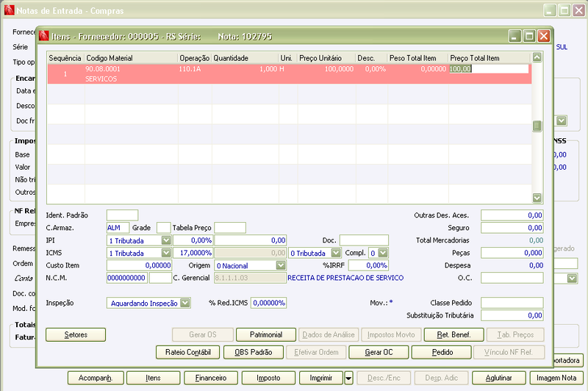
Task: Click the Patrimonial button
Action: pyautogui.click(x=266, y=334)
